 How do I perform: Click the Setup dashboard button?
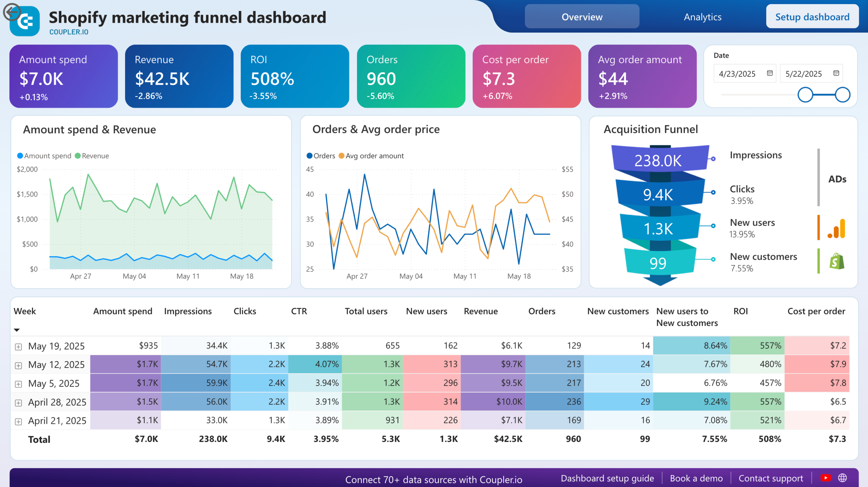[x=812, y=17]
